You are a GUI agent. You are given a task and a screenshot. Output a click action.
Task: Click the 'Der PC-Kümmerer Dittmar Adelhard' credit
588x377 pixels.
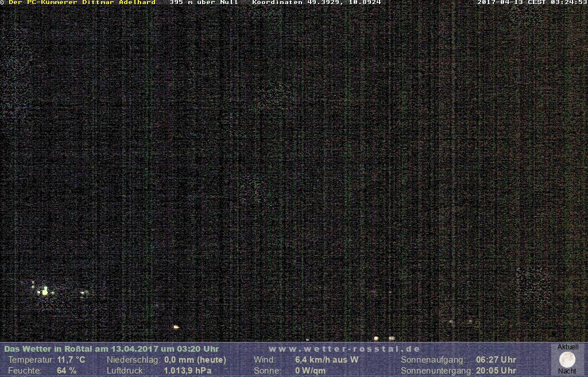pos(82,2)
